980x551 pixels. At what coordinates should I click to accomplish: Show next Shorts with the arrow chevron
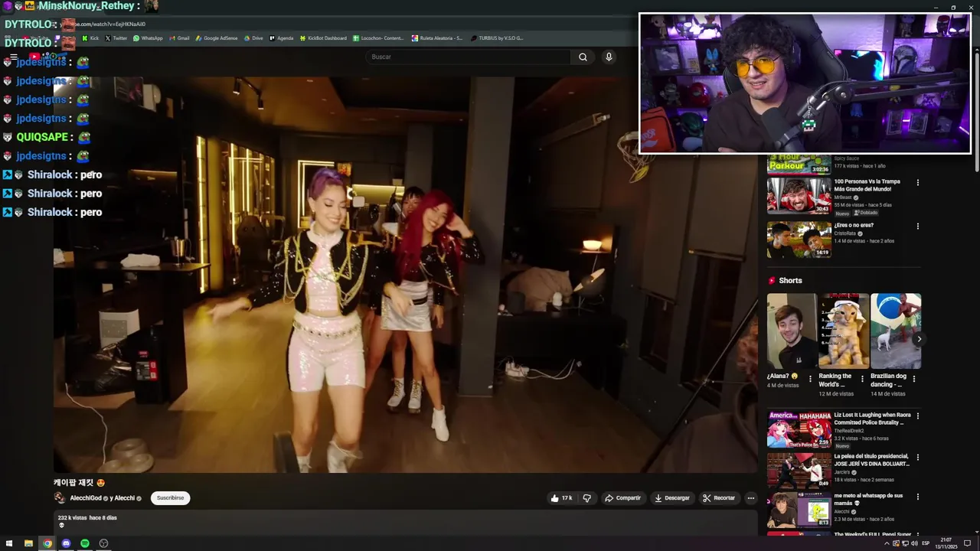919,339
